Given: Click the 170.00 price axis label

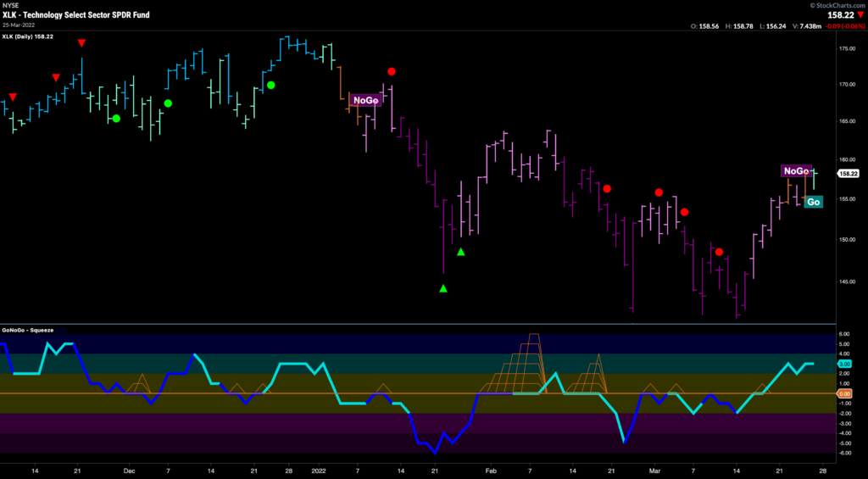Looking at the screenshot, I should (x=848, y=85).
